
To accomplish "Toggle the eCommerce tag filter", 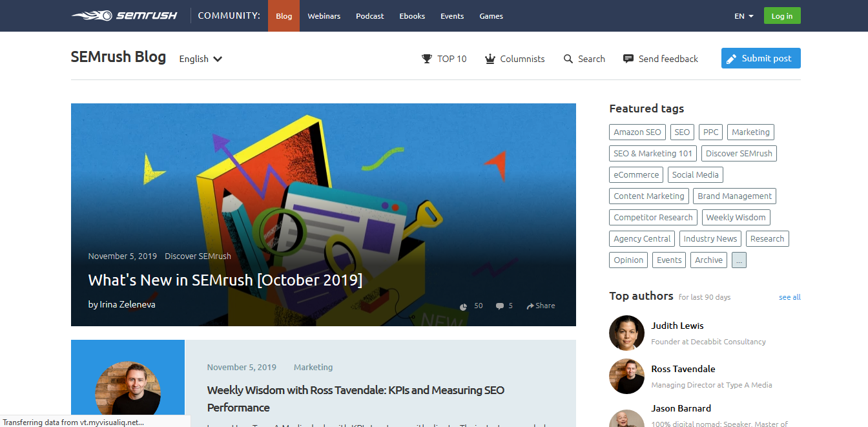I will click(635, 174).
